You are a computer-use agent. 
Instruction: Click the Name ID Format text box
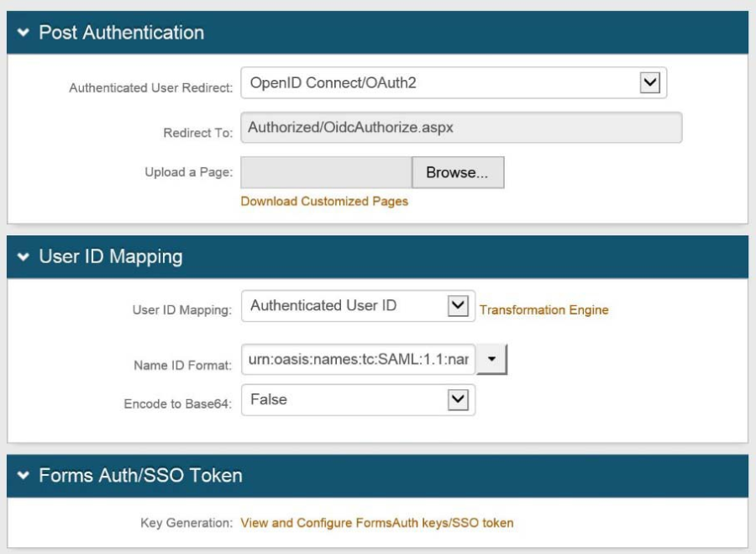(x=359, y=360)
